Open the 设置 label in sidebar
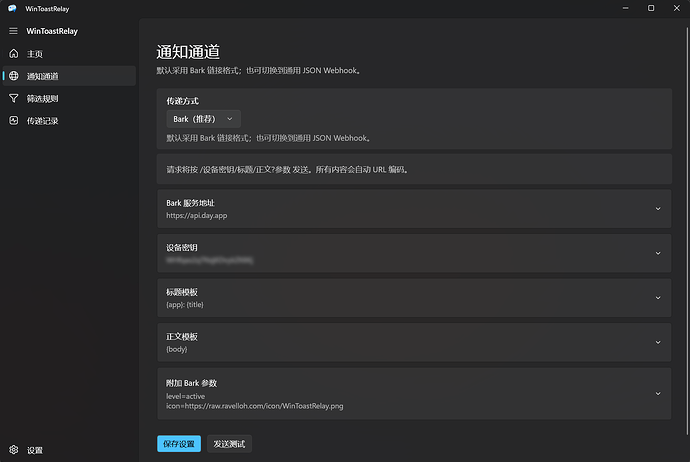Screen dimensions: 690x462 click(35, 451)
